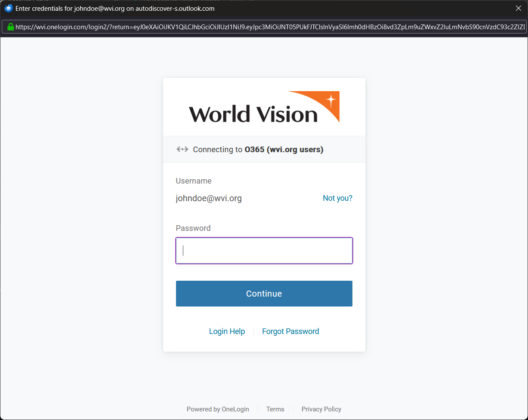This screenshot has width=528, height=420.
Task: Click the Password label text
Action: tap(193, 228)
